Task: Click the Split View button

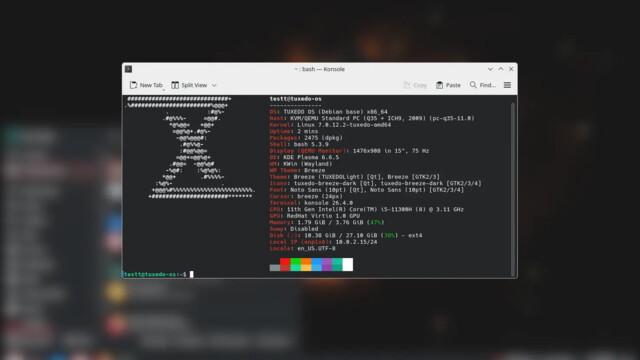Action: tap(189, 85)
